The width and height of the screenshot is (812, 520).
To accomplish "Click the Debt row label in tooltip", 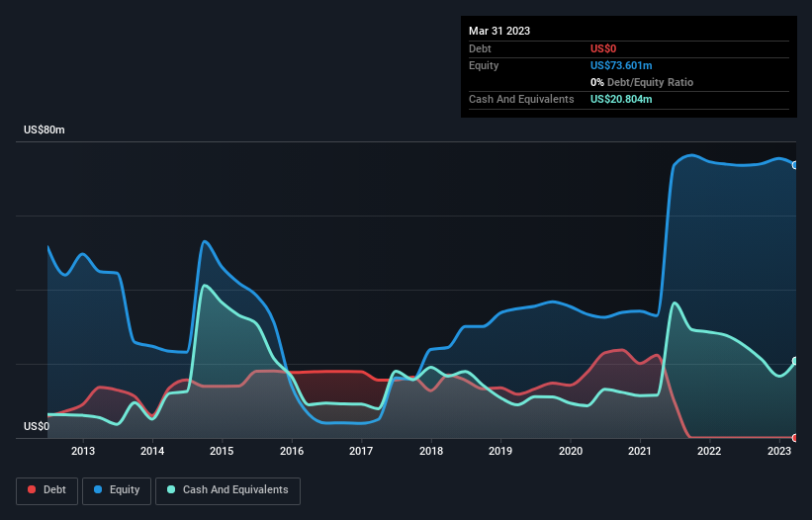I will (x=480, y=48).
